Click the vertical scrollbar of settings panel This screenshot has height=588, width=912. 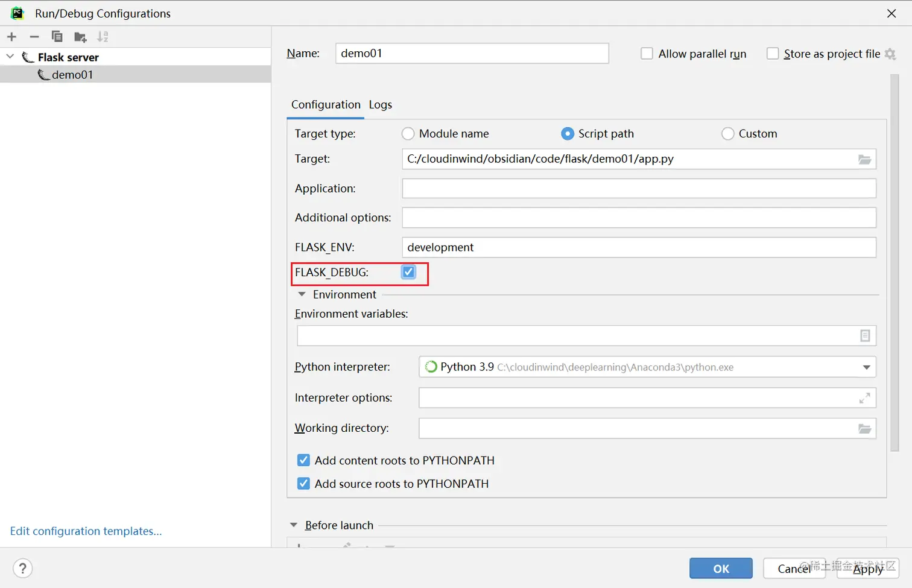click(x=895, y=262)
